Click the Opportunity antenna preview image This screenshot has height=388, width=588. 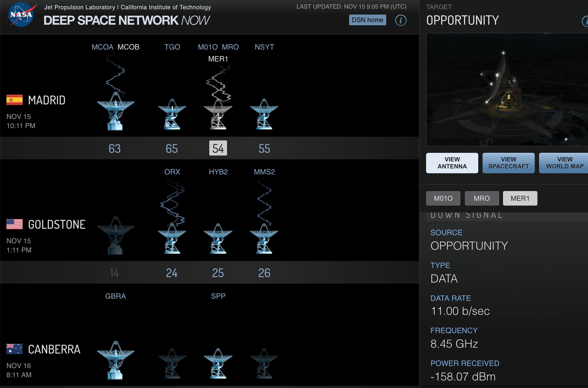tap(507, 90)
